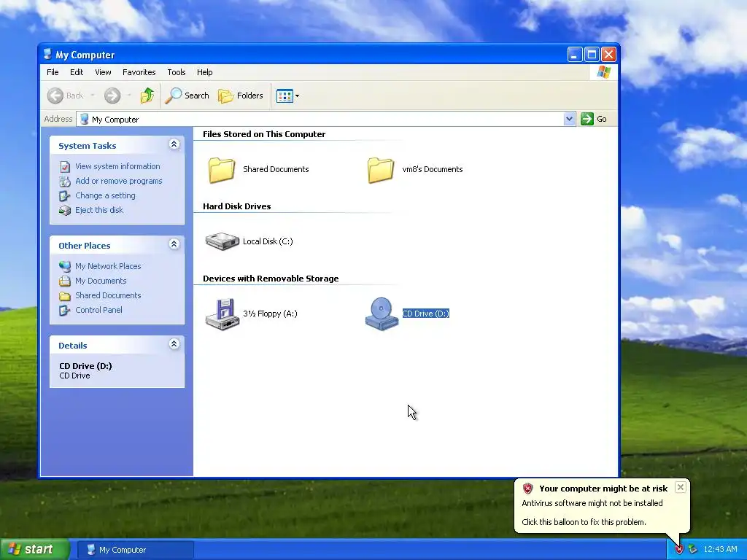Click the 'CD Drive (D:)' highlighted label
The image size is (747, 560).
point(425,314)
